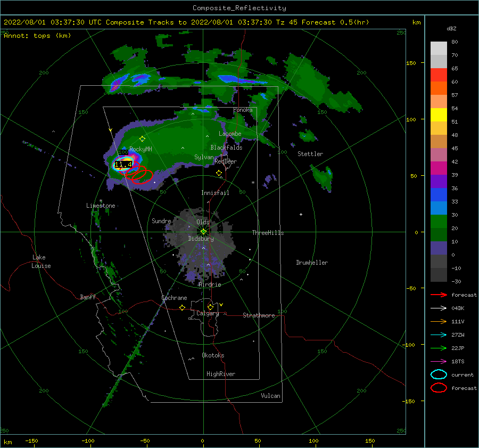
Task: Click the yellow V marker right of Calgary diamond
Action: 221,305
